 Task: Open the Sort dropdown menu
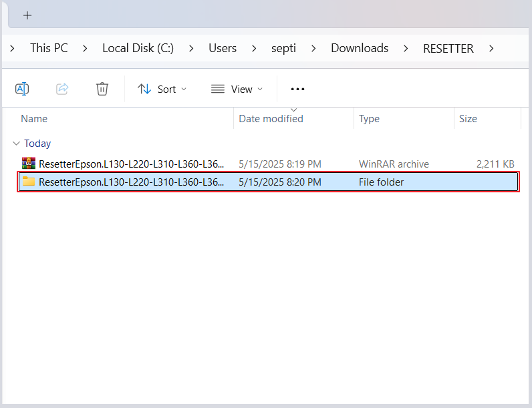tap(162, 89)
